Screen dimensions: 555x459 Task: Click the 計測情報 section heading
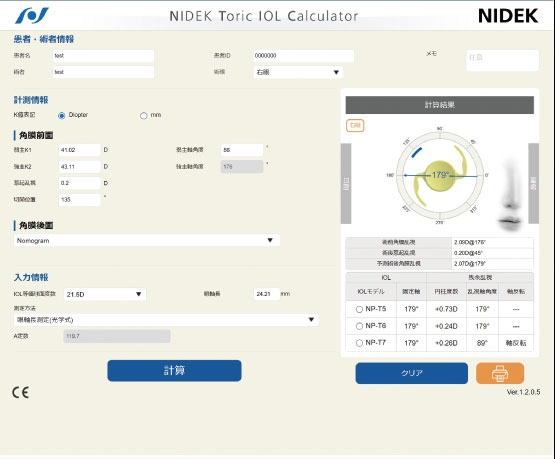point(31,100)
